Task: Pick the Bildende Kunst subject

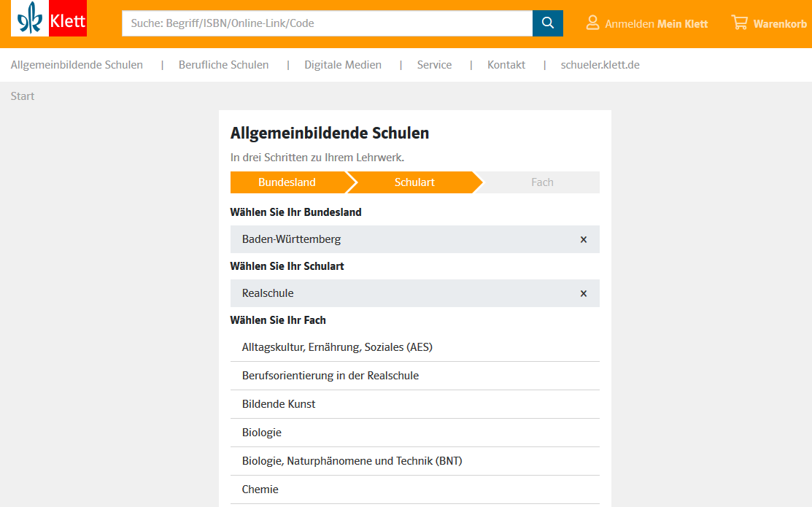Action: tap(279, 404)
